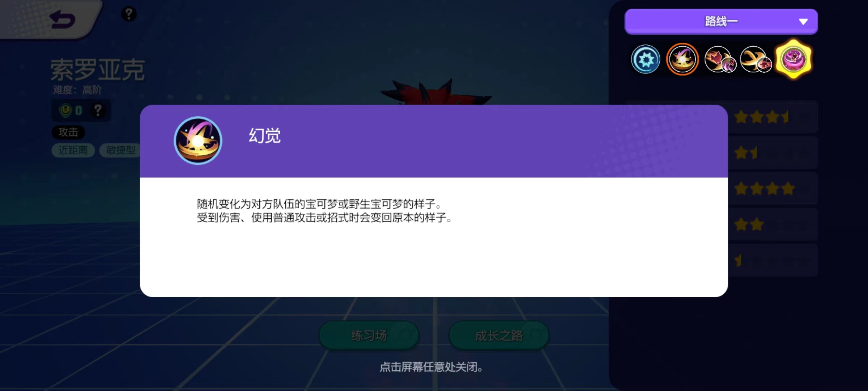The image size is (868, 391).
Task: Click the 攻击 role label
Action: tap(68, 132)
